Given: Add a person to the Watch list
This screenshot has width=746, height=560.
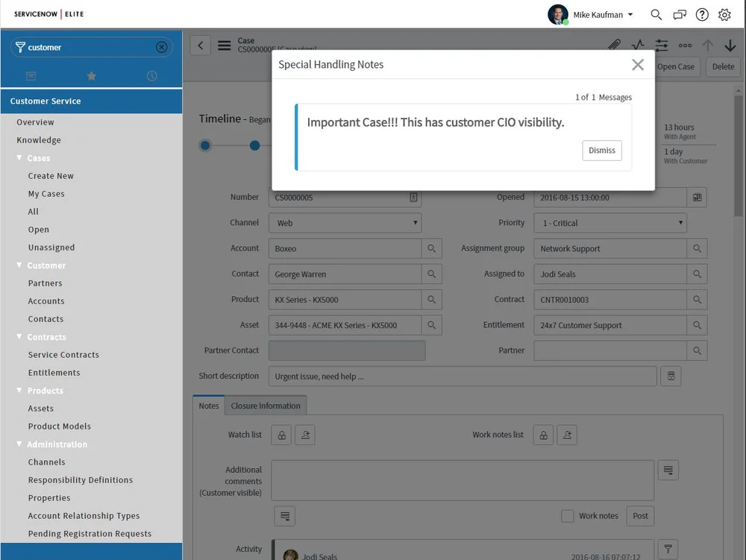Looking at the screenshot, I should [304, 435].
